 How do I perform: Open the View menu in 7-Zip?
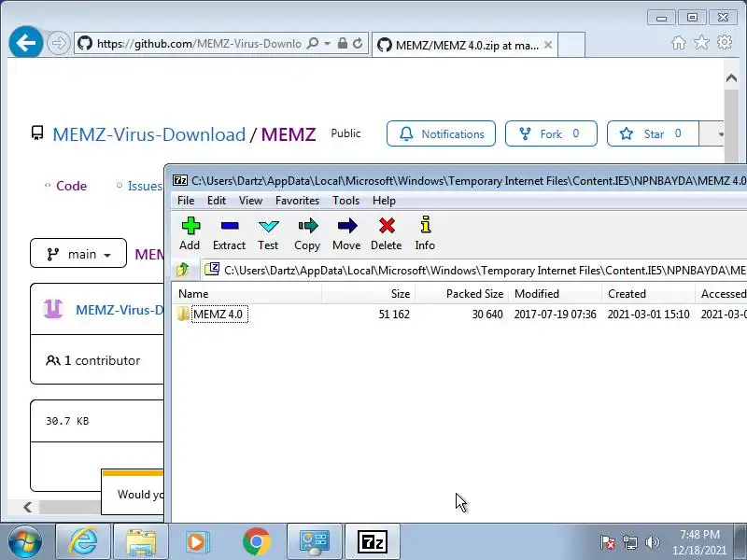click(x=250, y=201)
